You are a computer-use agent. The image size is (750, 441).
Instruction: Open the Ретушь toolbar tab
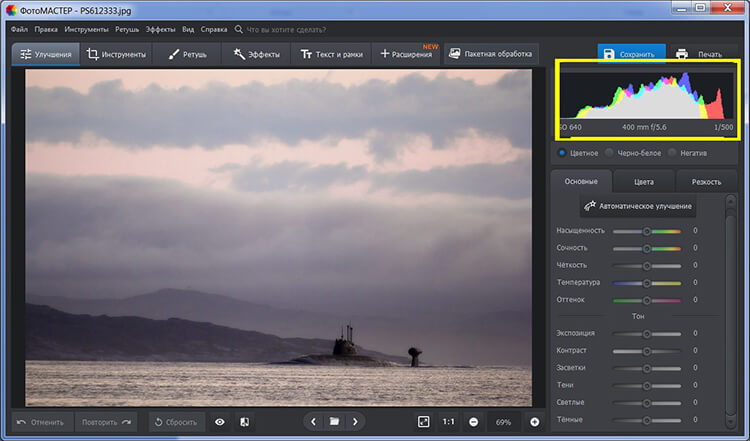tap(187, 54)
